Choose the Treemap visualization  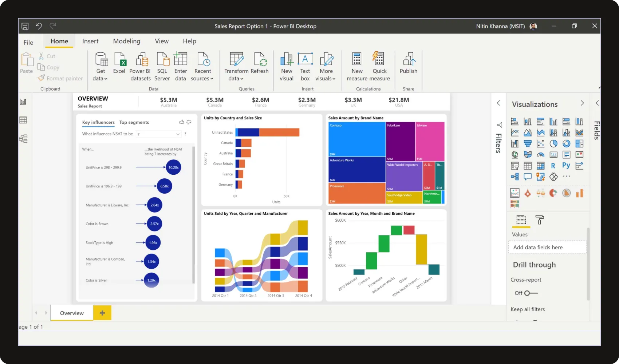point(580,143)
